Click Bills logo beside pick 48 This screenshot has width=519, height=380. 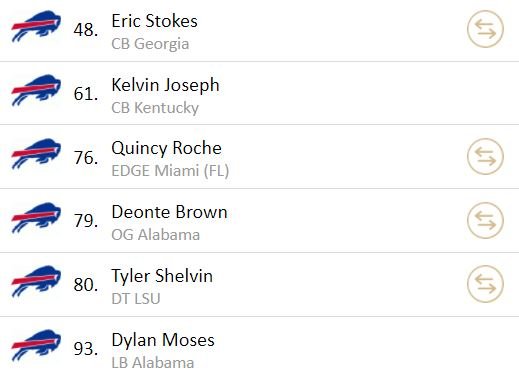[36, 26]
